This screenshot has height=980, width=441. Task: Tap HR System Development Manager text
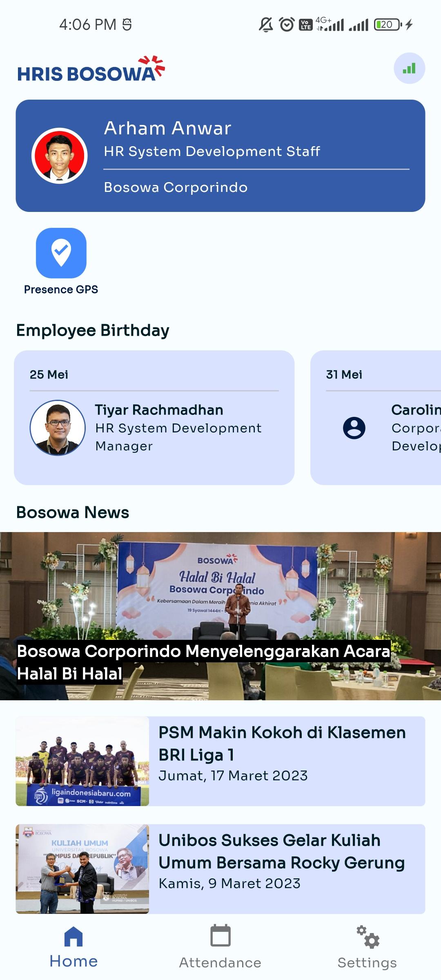[178, 437]
